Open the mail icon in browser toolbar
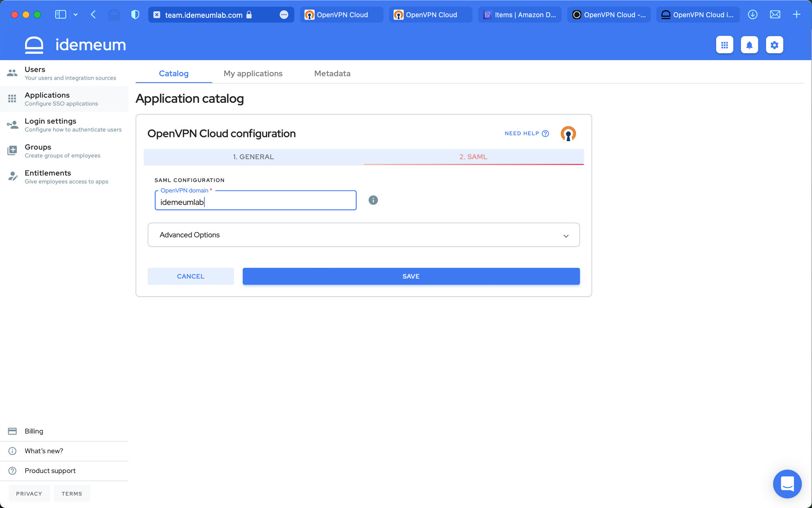812x508 pixels. tap(775, 15)
